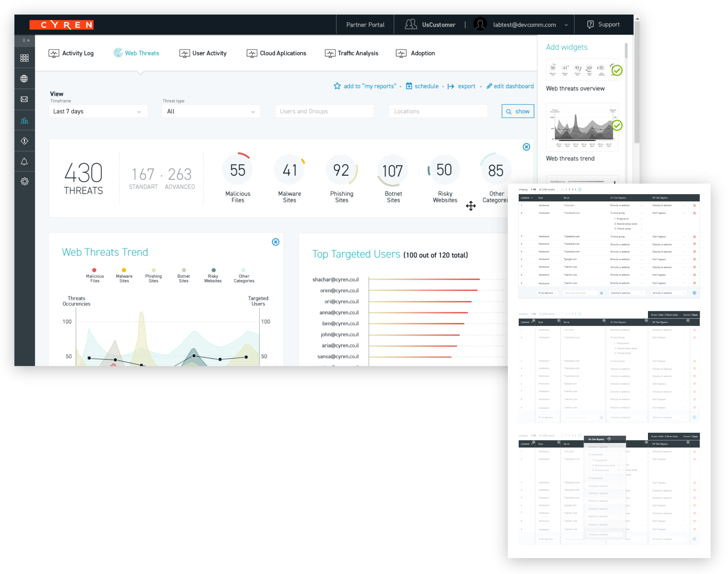Click the red Malicious Files legend dot
The height and width of the screenshot is (574, 728).
[94, 270]
